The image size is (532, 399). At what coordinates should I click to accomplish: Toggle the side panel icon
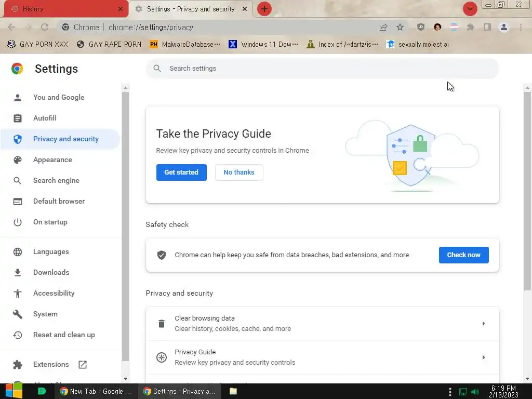point(487,27)
